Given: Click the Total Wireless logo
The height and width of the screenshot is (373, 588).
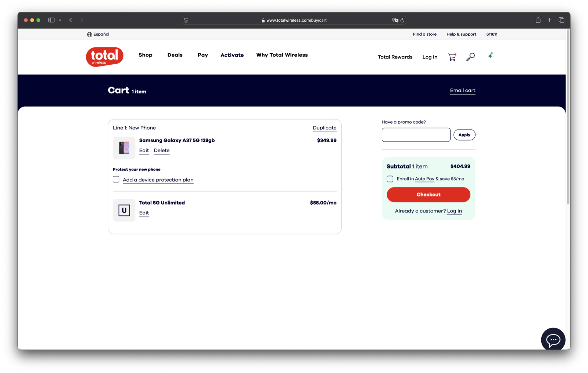Looking at the screenshot, I should [x=105, y=57].
